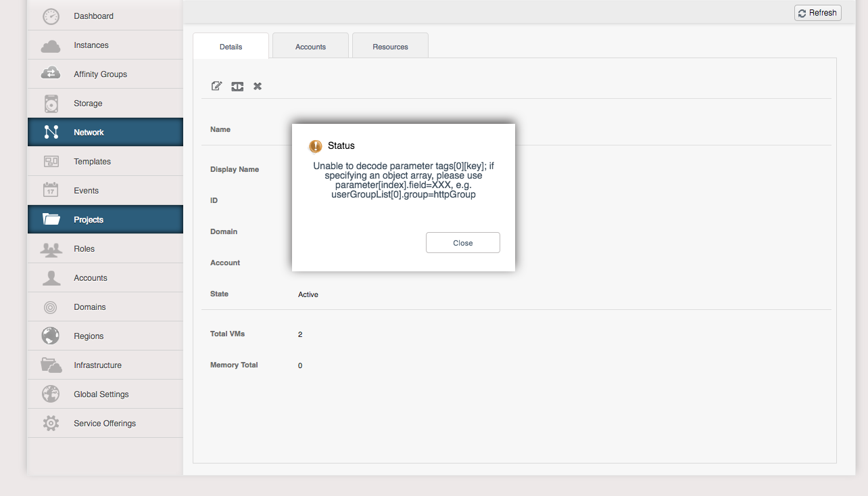Click the error message text in dialog
This screenshot has height=496, width=868.
click(x=404, y=180)
